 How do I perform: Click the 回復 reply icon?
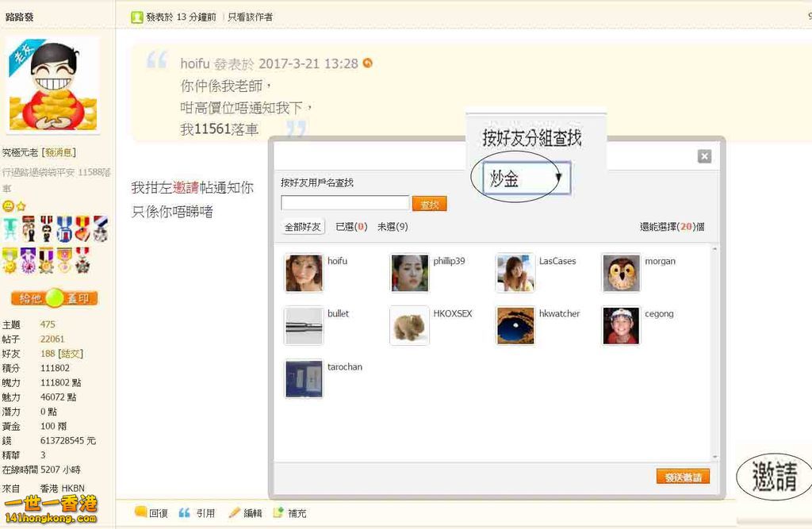click(x=140, y=512)
